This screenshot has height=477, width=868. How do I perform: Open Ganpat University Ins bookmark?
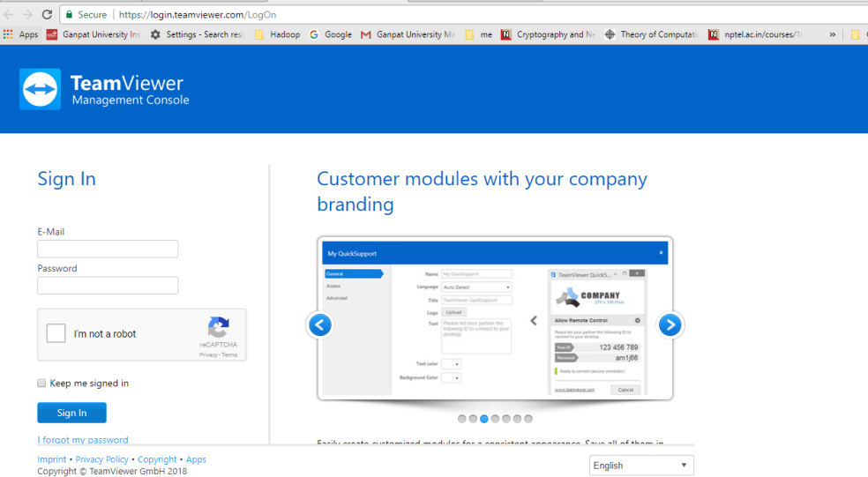click(x=93, y=34)
